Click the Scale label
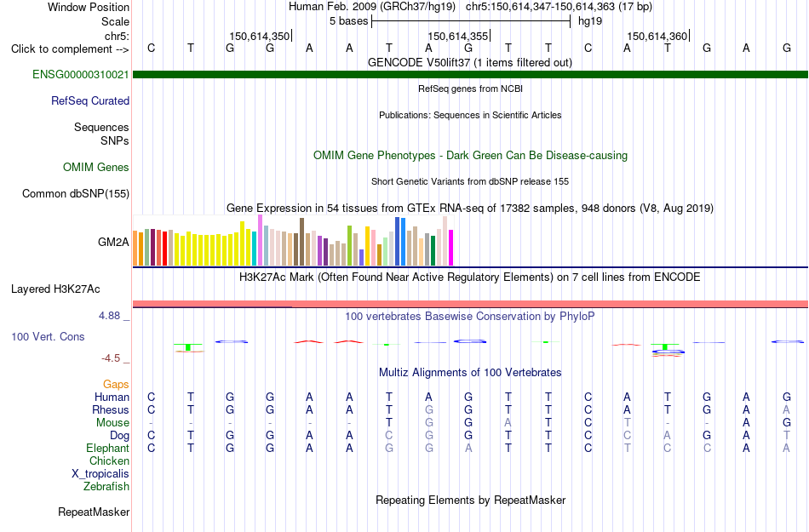This screenshot has width=809, height=532. (x=116, y=21)
